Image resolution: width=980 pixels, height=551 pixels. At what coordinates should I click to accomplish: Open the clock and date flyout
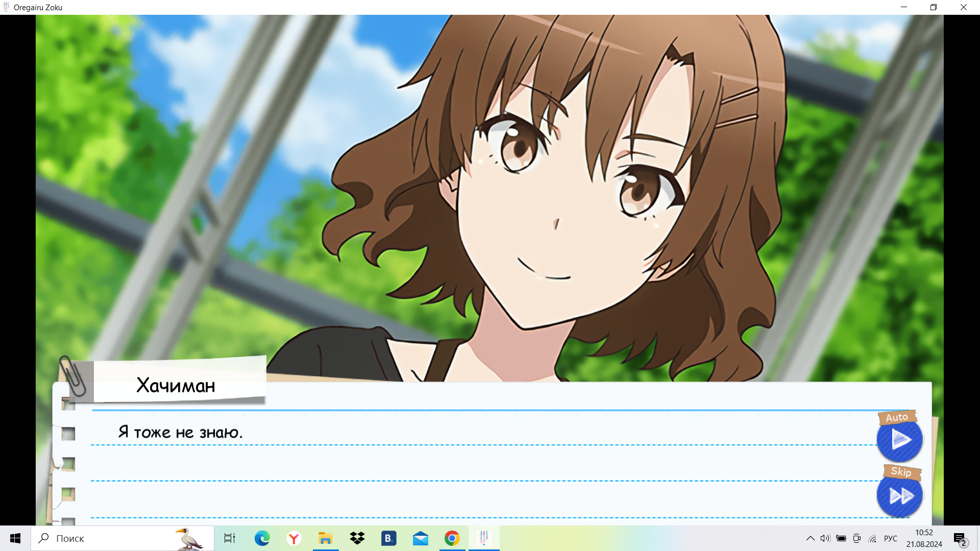pos(924,538)
